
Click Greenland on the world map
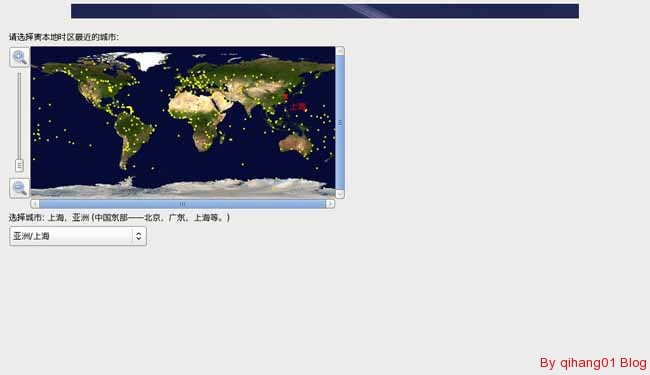tap(150, 59)
